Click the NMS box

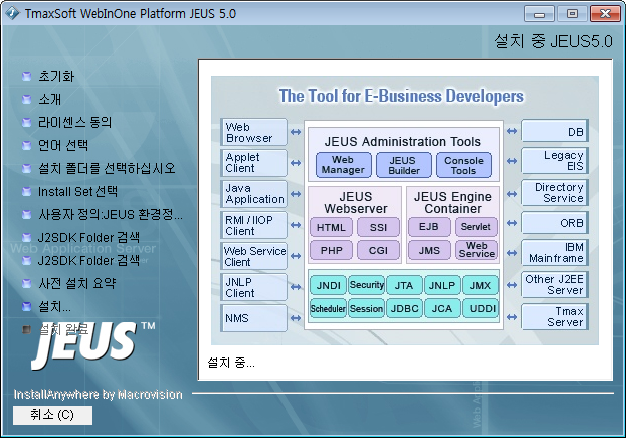254,318
